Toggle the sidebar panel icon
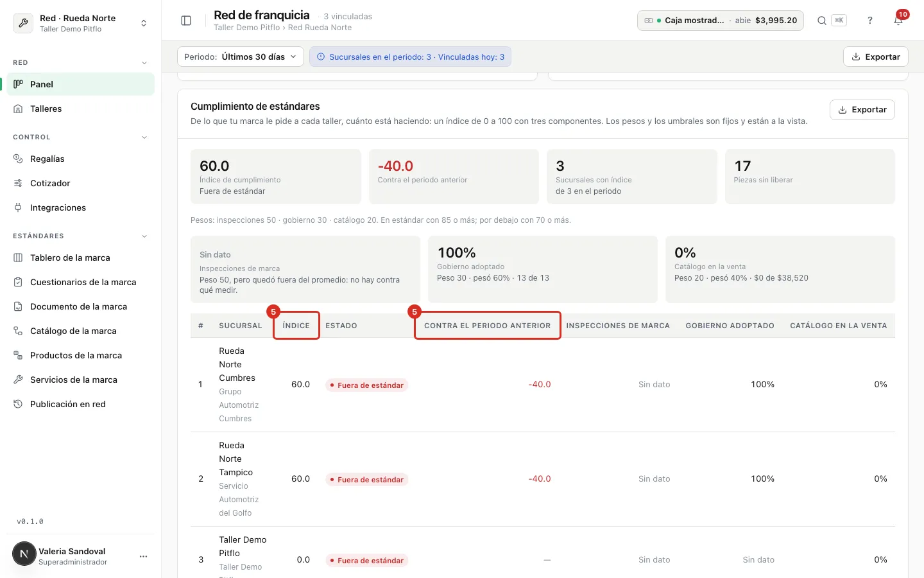The width and height of the screenshot is (924, 578). point(186,21)
